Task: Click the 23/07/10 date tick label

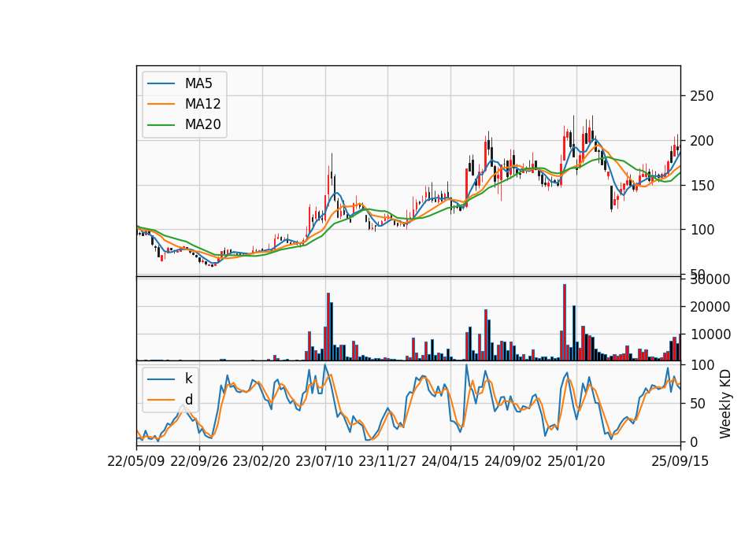Action: pos(324,461)
